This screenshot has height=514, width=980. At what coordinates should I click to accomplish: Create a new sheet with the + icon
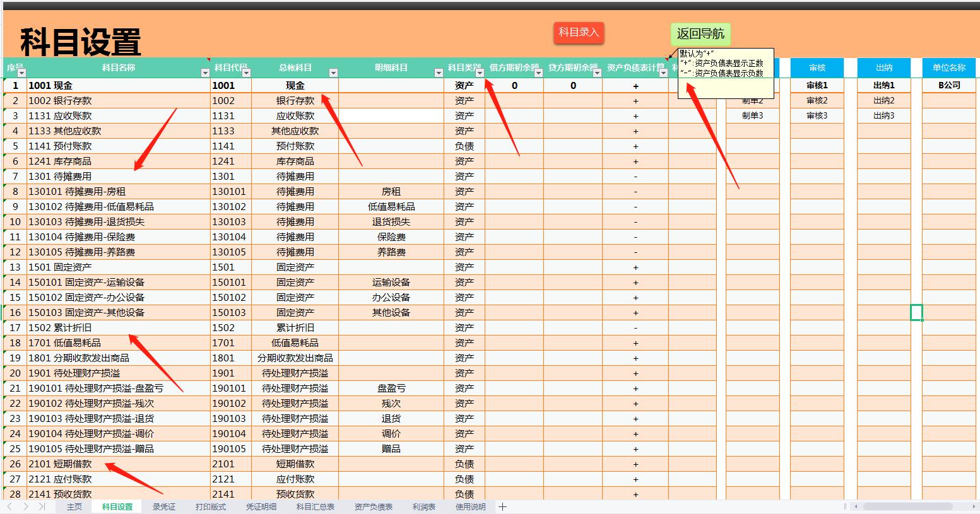pos(502,506)
